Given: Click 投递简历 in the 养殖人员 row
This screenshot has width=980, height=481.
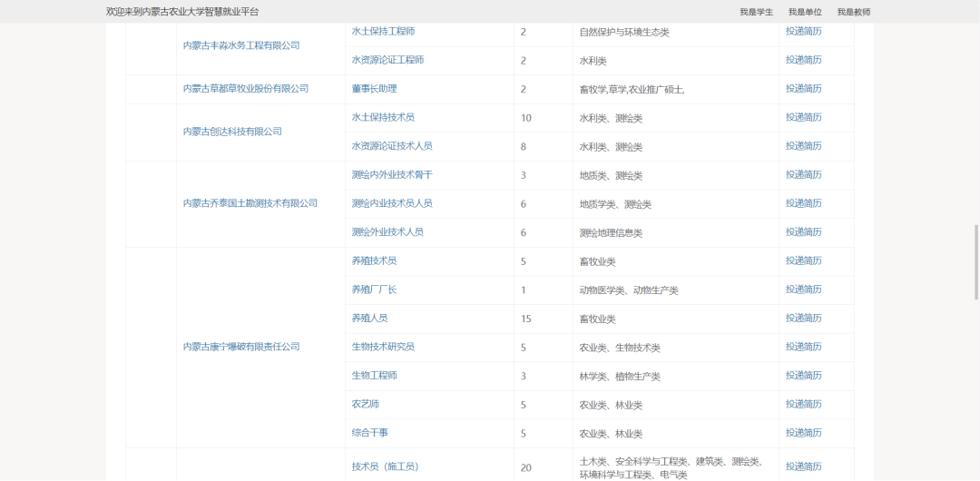Looking at the screenshot, I should [x=803, y=318].
